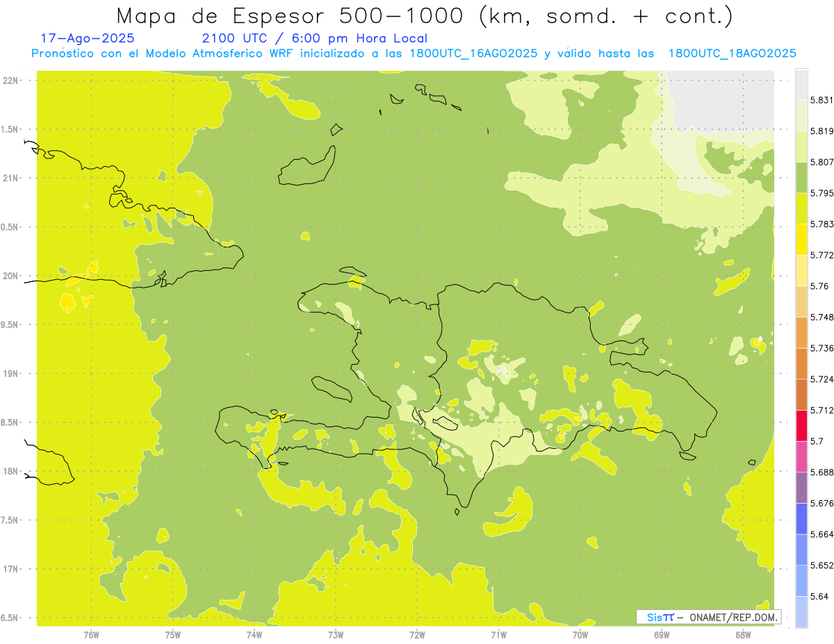The image size is (834, 644).
Task: Click legend value 5.712
Action: click(822, 410)
